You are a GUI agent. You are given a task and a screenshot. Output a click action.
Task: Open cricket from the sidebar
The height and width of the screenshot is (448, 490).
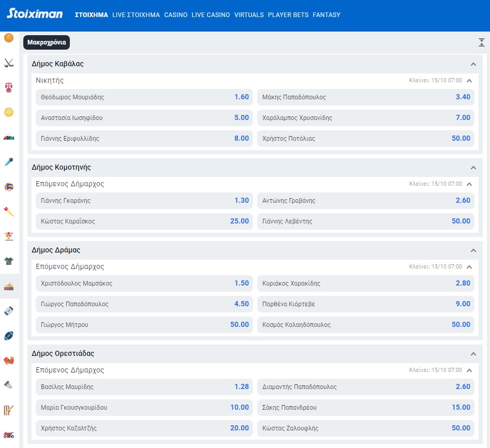9,410
